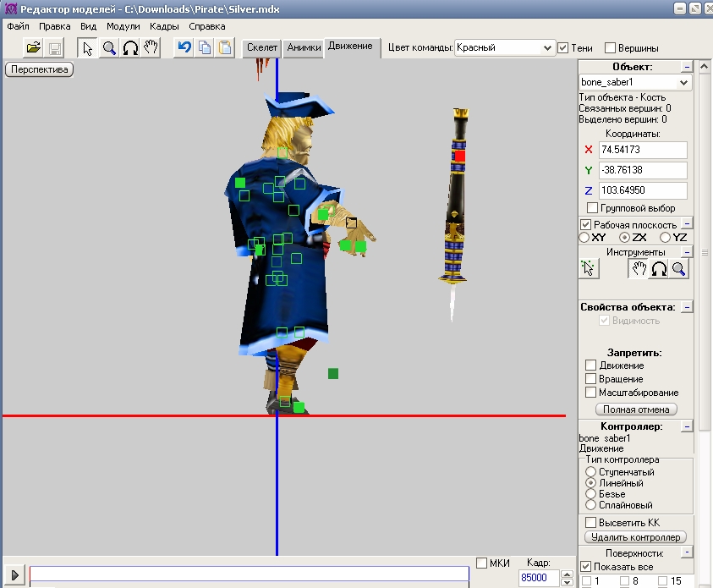Click the paste clipboard icon in toolbar

225,47
